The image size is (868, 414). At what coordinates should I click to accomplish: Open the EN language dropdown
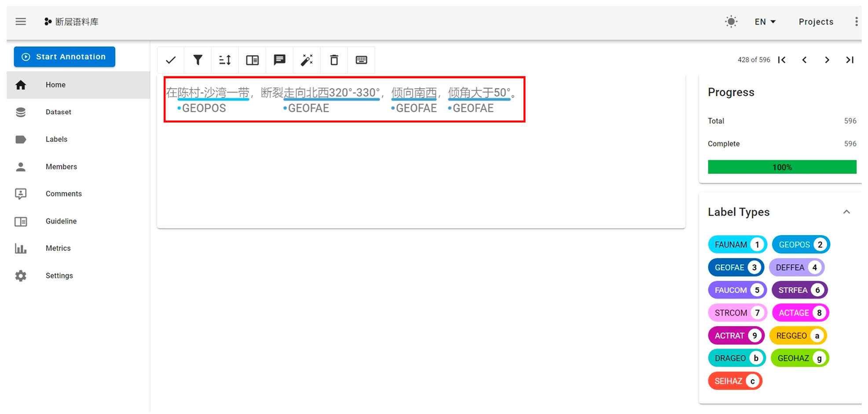tap(765, 22)
